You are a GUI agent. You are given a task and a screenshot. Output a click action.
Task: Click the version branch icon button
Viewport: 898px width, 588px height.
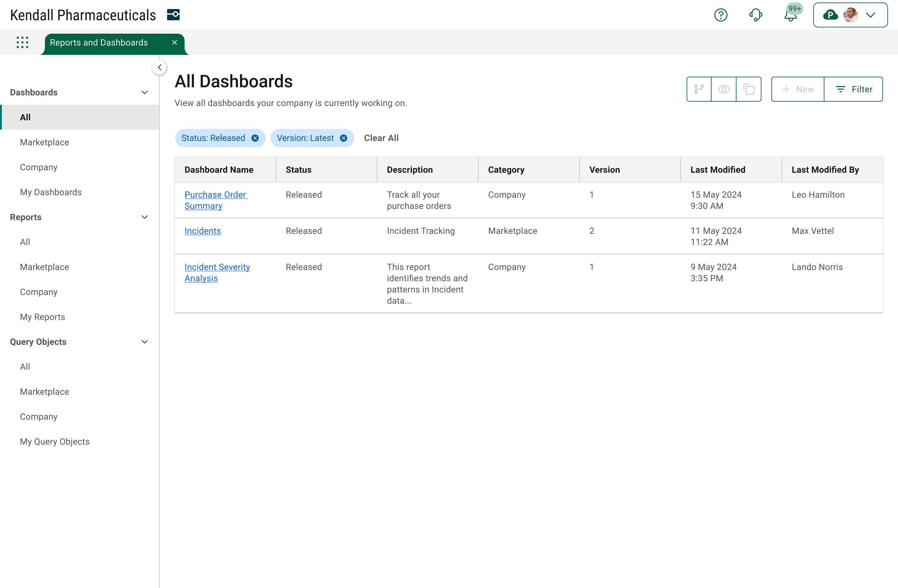click(x=699, y=89)
